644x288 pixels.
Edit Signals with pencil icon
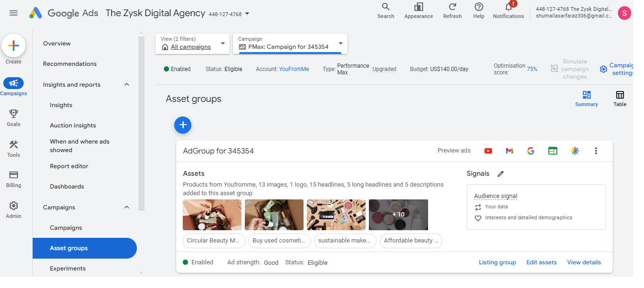click(x=501, y=174)
